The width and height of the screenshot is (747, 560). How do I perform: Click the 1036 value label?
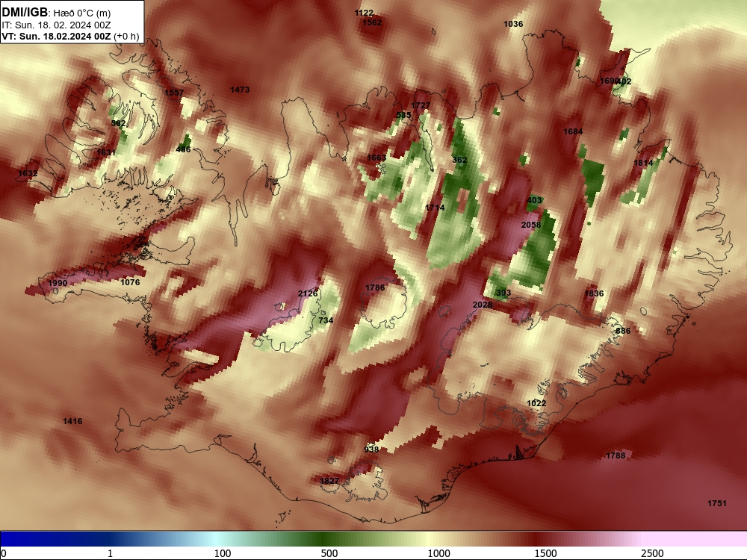coord(513,24)
